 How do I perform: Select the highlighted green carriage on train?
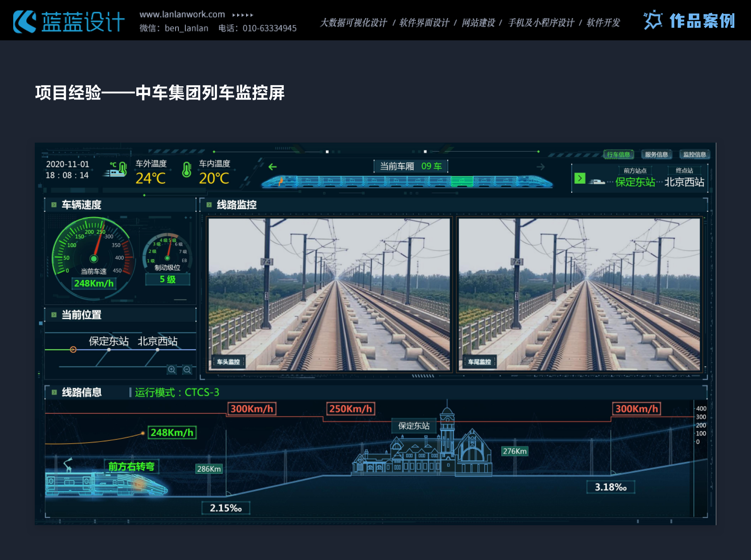click(462, 181)
